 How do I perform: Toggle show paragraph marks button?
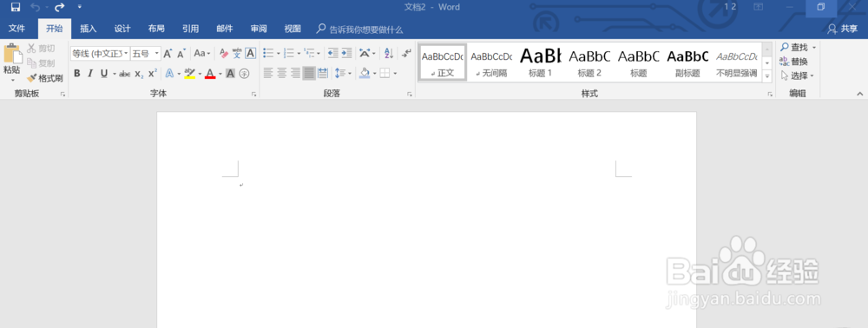pyautogui.click(x=407, y=54)
